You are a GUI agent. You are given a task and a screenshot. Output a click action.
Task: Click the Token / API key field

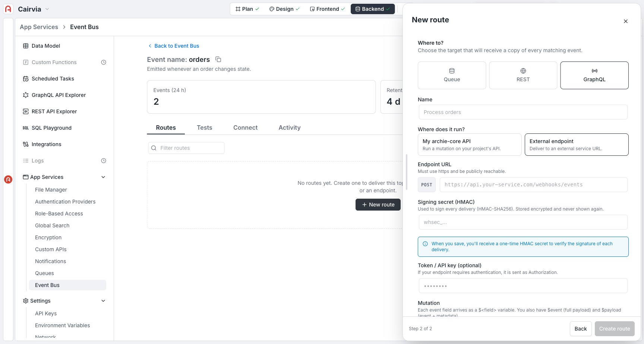click(x=523, y=286)
